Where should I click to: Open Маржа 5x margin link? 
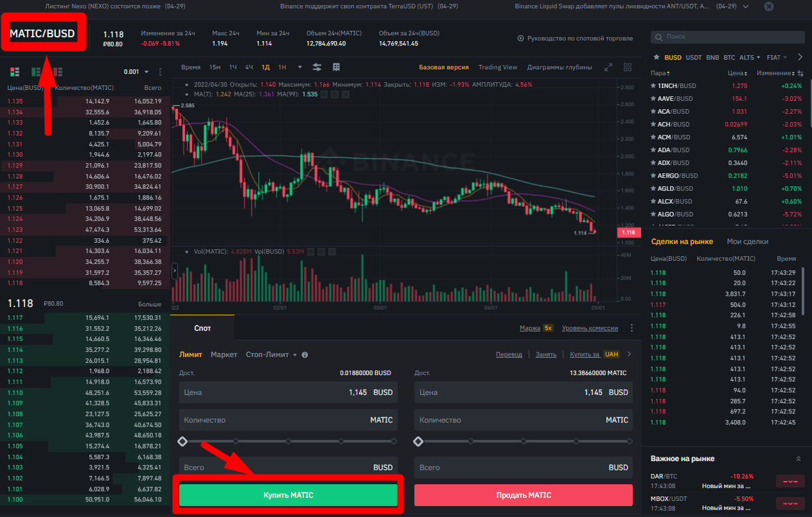point(536,328)
